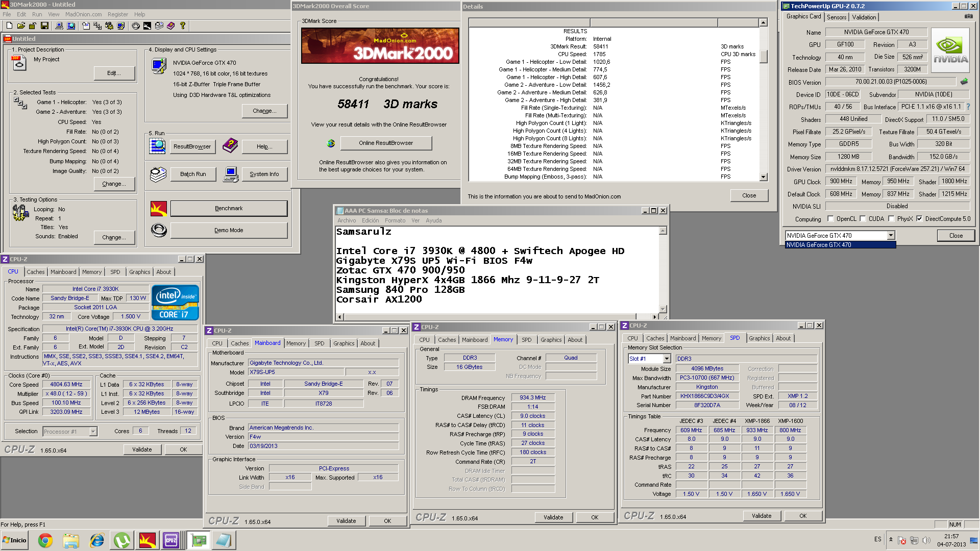The image size is (980, 551).
Task: Click the System Info button
Action: (x=264, y=174)
